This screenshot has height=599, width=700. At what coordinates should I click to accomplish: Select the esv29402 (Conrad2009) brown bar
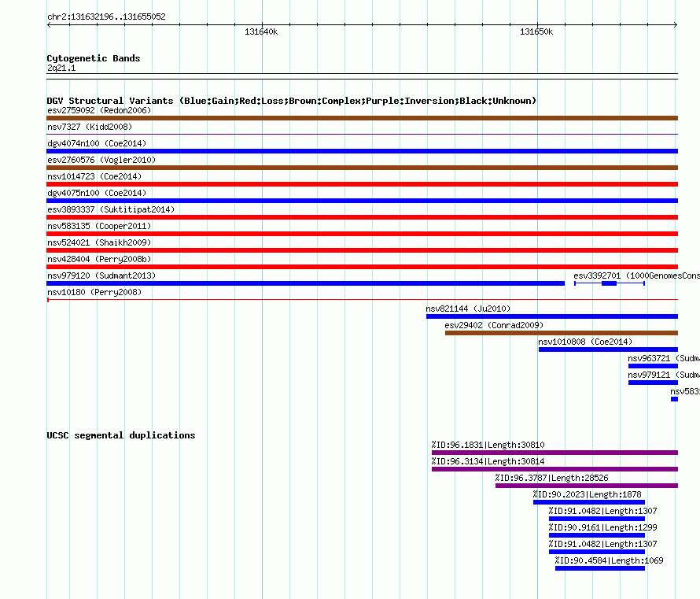pos(560,333)
